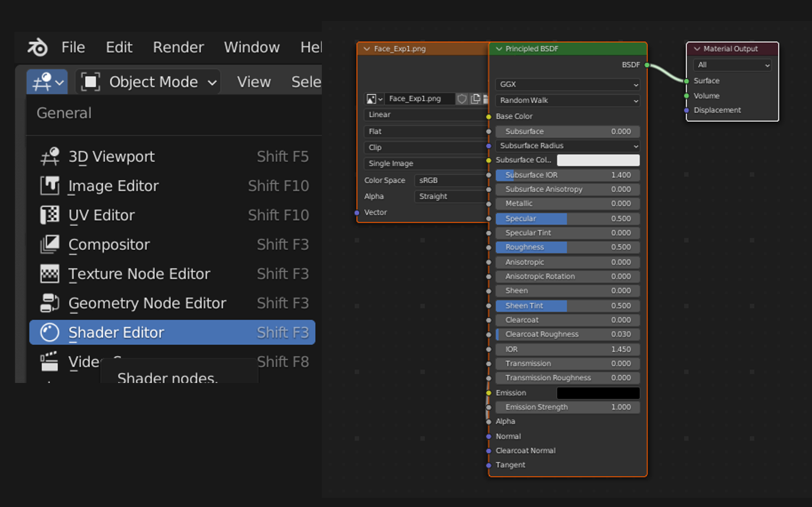Select Geometry Node Editor from the list
Image resolution: width=812 pixels, height=507 pixels.
click(x=172, y=303)
